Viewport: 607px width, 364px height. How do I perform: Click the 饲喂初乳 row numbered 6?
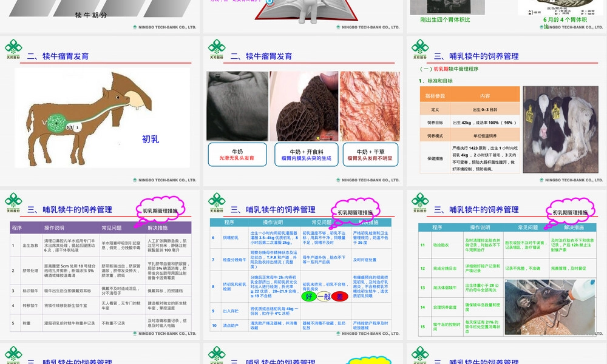301,237
